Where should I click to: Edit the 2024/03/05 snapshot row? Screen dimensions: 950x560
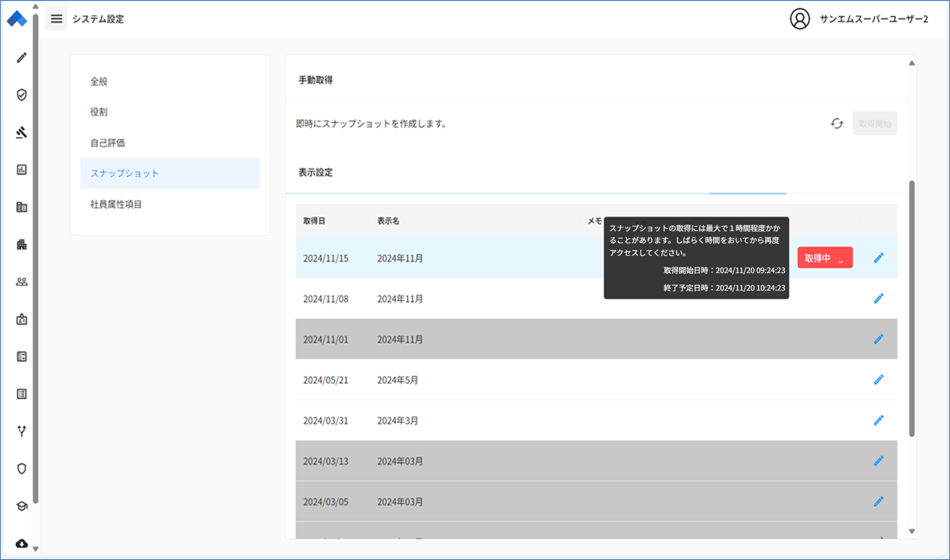click(x=878, y=502)
